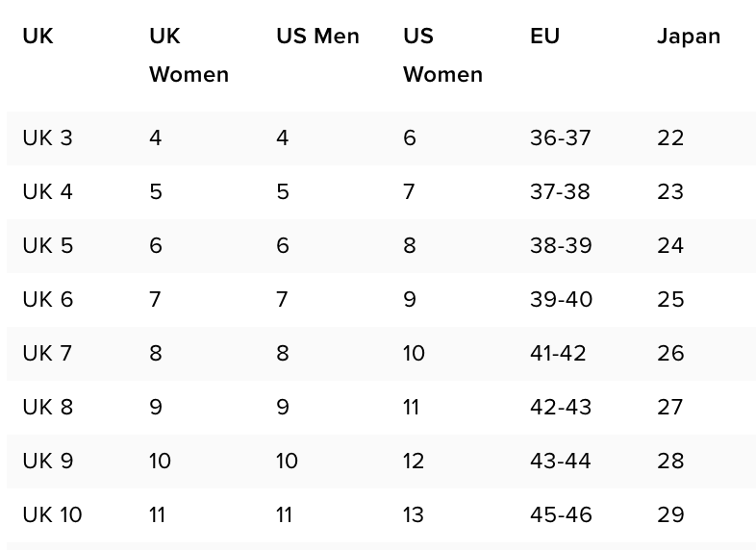The height and width of the screenshot is (550, 756).
Task: Click the "EU" column header
Action: click(544, 37)
